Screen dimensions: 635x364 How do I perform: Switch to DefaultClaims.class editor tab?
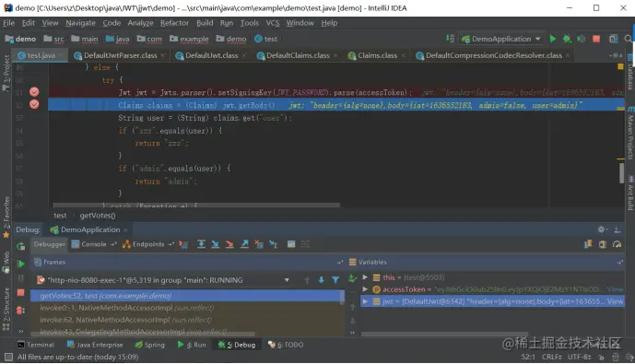[298, 55]
